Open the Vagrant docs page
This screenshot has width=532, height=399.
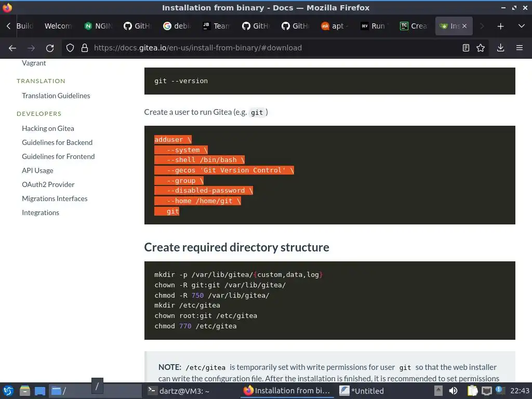[34, 63]
